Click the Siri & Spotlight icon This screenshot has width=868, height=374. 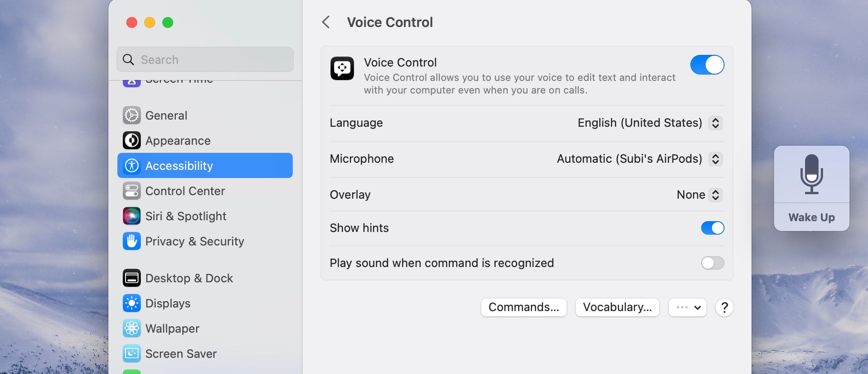point(132,216)
